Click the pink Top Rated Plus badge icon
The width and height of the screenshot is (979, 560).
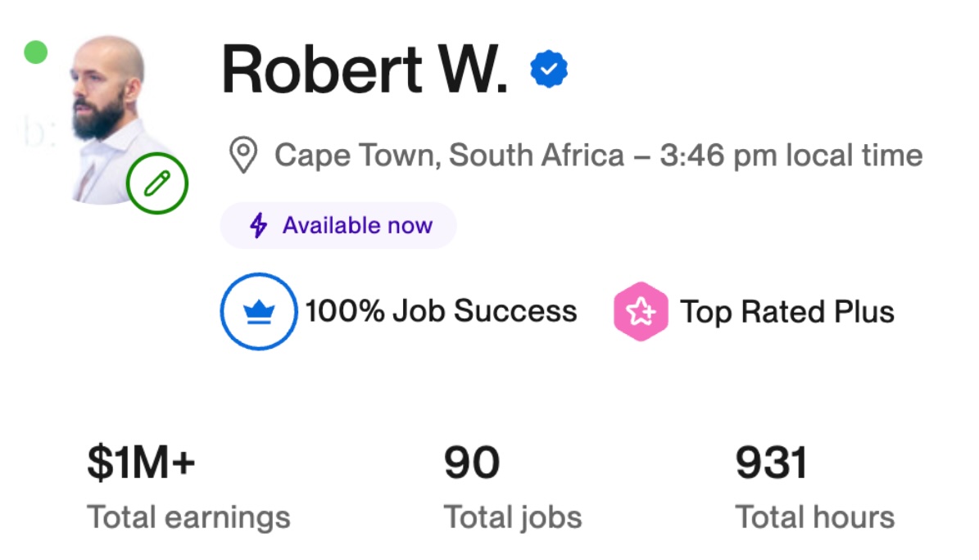pyautogui.click(x=640, y=312)
